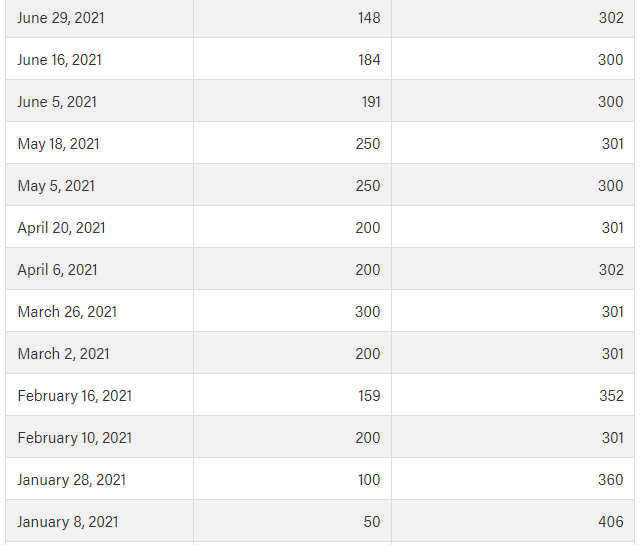Screen dimensions: 640x545
Task: Click the June 29, 2021 date cell
Action: click(61, 18)
